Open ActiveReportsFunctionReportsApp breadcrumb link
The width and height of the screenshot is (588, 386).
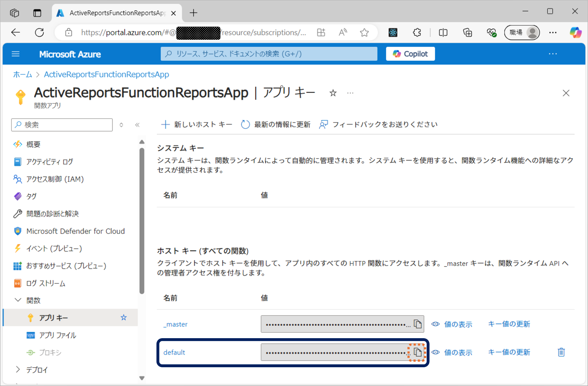pyautogui.click(x=107, y=74)
